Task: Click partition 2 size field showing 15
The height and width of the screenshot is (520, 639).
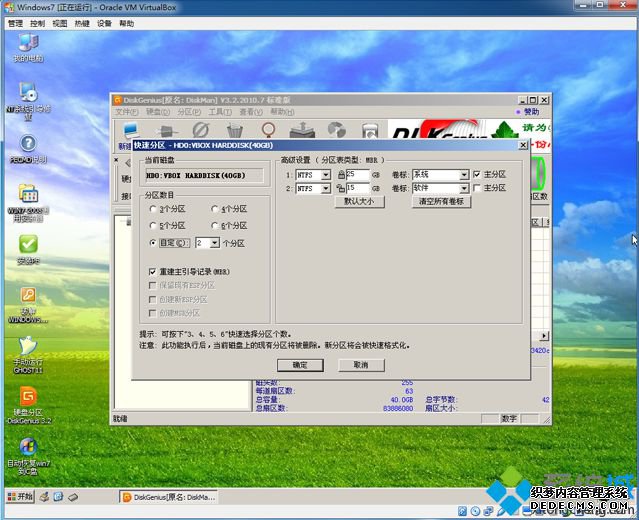Action: pyautogui.click(x=357, y=188)
